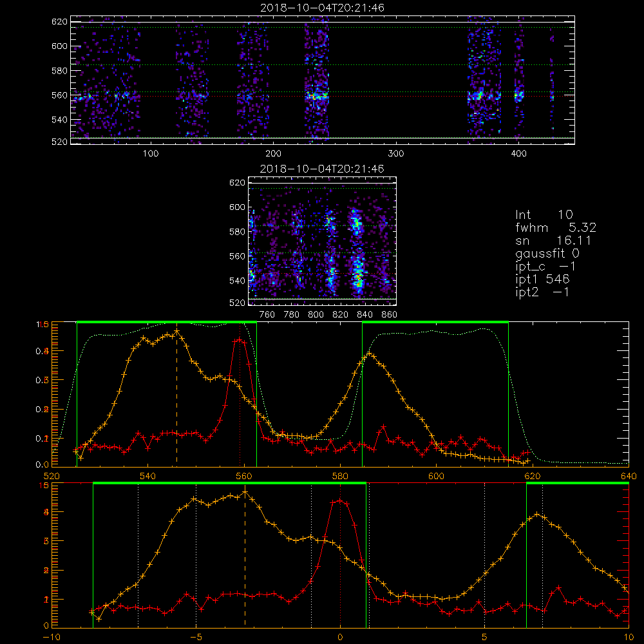Screen dimensions: 644x644
Task: Click the top plot title 2018-10-04T20:21:46
Action: pos(323,8)
